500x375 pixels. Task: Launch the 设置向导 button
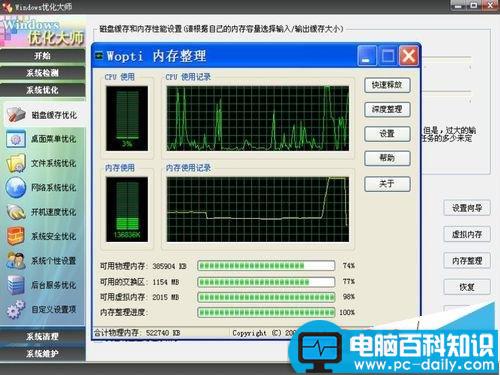(x=467, y=208)
